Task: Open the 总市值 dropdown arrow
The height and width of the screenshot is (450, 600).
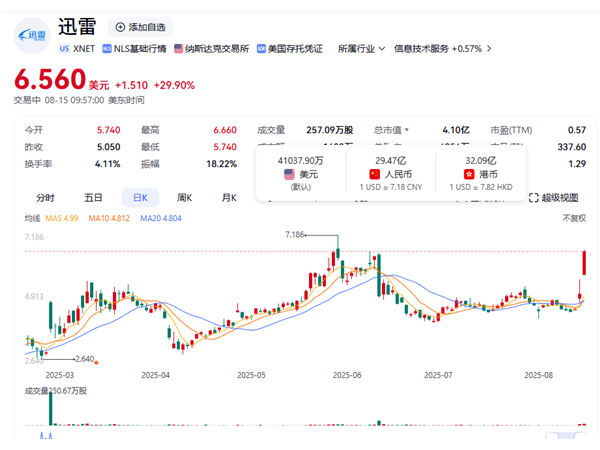Action: [407, 130]
